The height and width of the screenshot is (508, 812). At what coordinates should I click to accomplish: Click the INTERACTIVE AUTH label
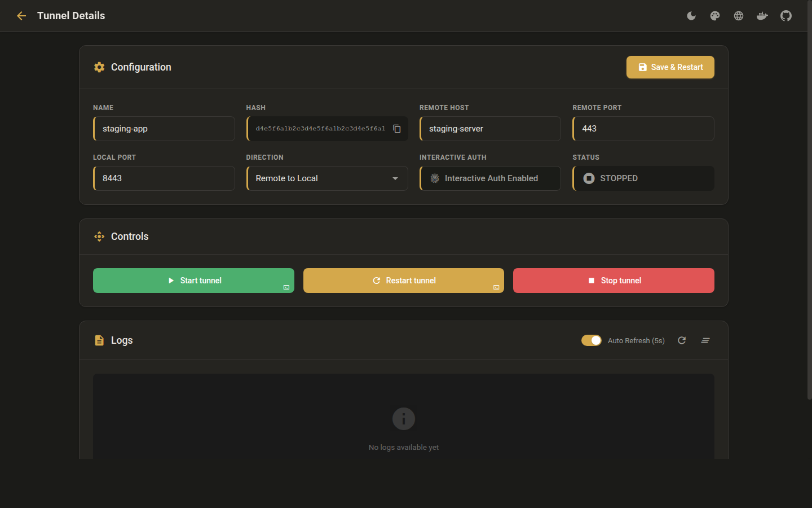coord(453,157)
